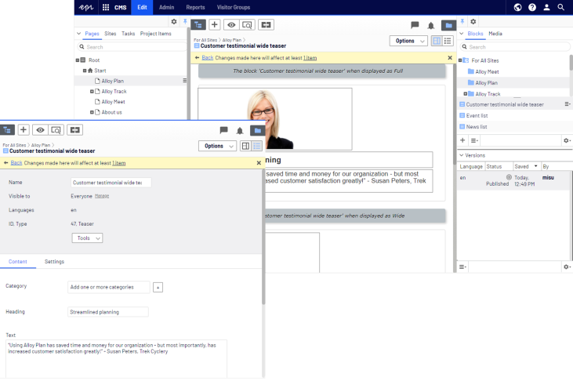
Task: Open the Visitor Groups menu
Action: tap(234, 7)
